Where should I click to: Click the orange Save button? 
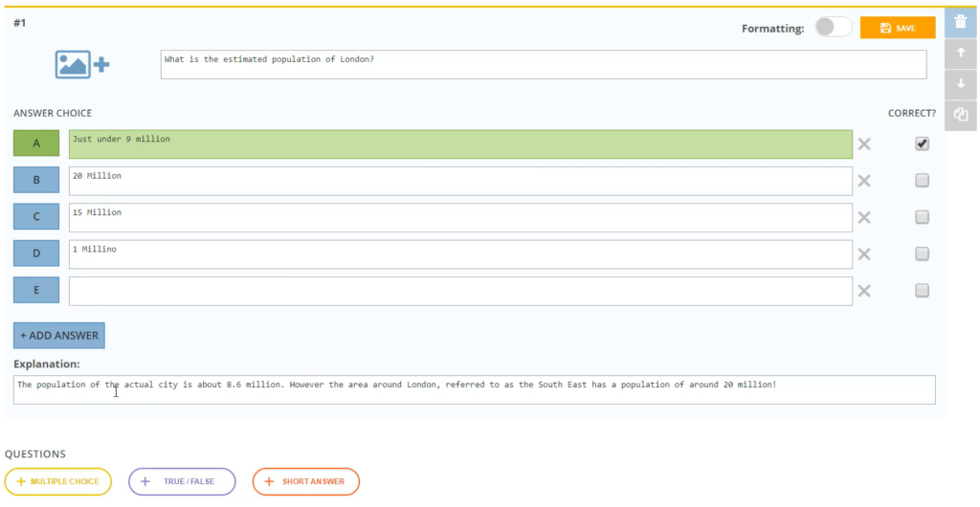click(x=897, y=28)
